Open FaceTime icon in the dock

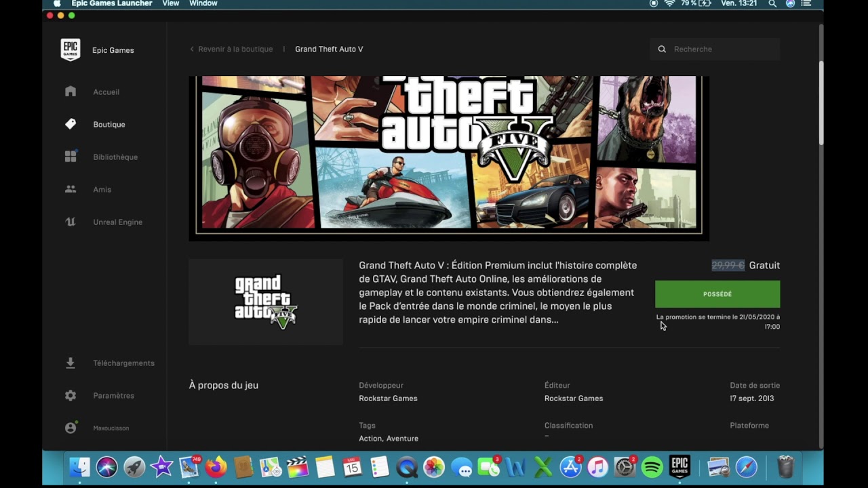click(488, 467)
